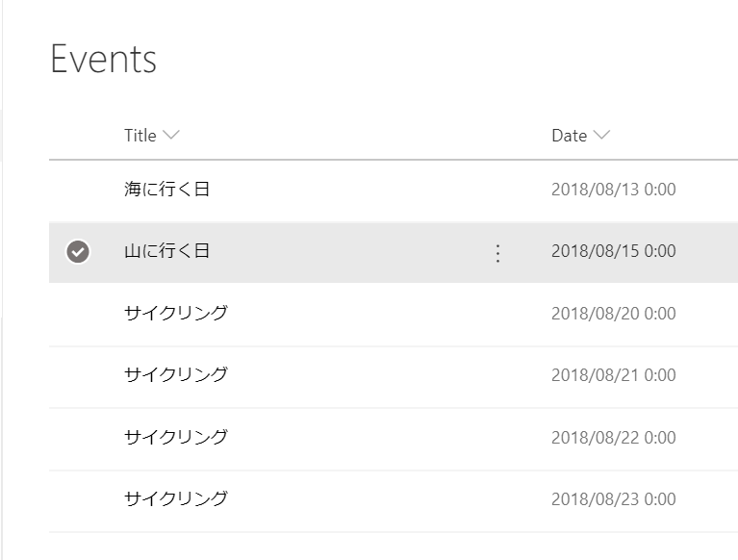Expand the Date column dropdown chevron
This screenshot has height=560, width=738.
click(602, 136)
